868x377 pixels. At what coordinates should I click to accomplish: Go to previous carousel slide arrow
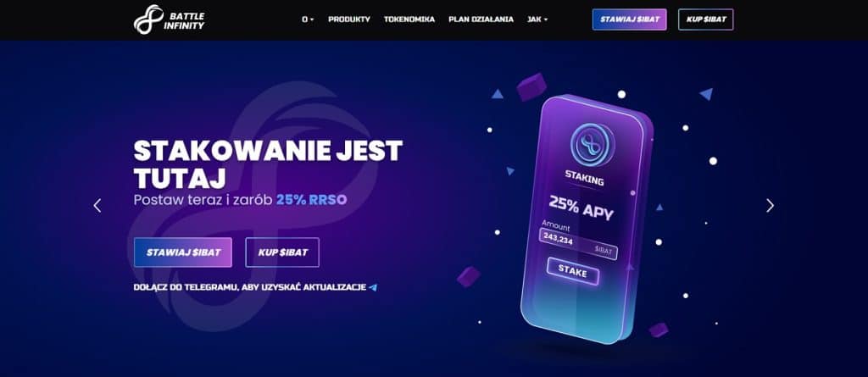coord(97,205)
